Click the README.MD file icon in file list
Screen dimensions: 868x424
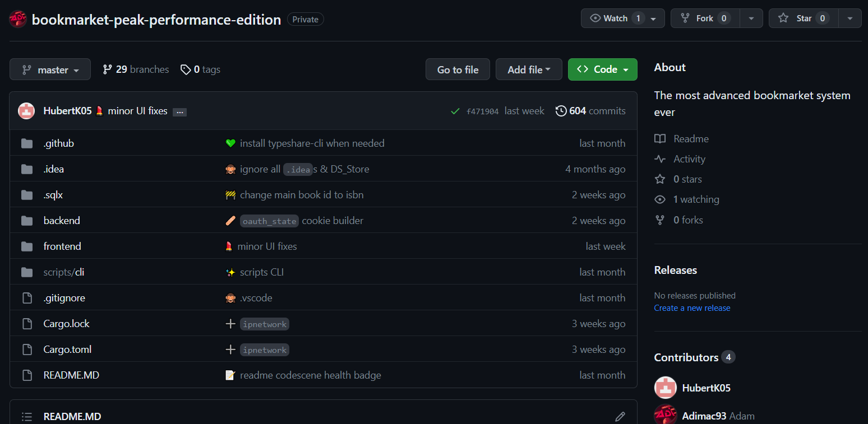pos(27,375)
